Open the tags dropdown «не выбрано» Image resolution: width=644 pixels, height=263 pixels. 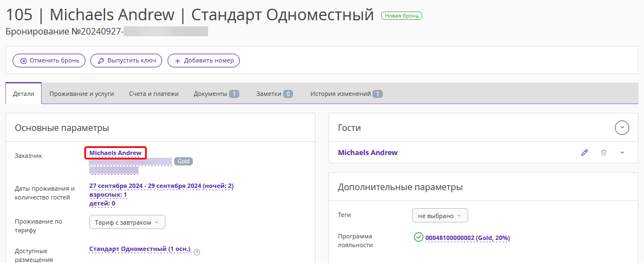click(x=440, y=215)
